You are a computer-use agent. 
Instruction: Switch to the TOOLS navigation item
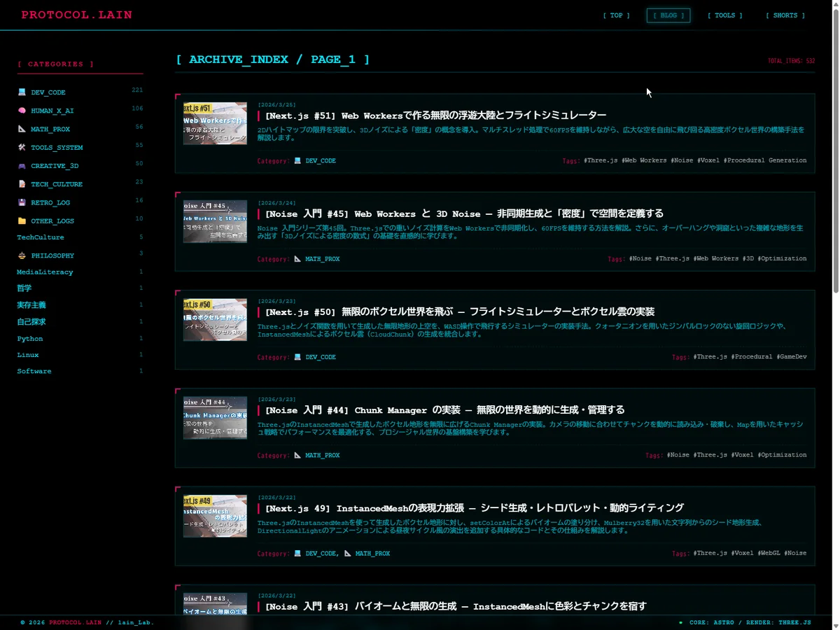pos(724,15)
